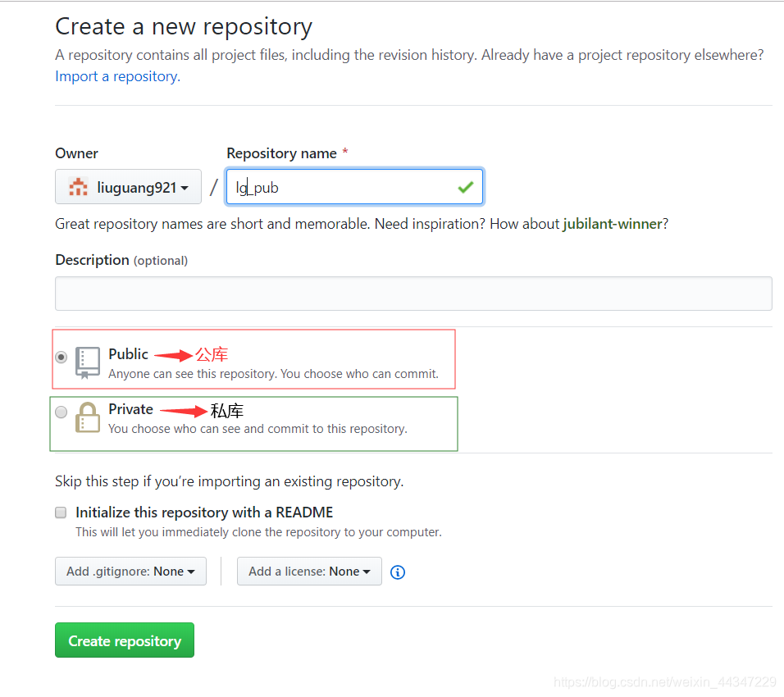The image size is (784, 697).
Task: Click the Description (optional) label
Action: click(121, 260)
